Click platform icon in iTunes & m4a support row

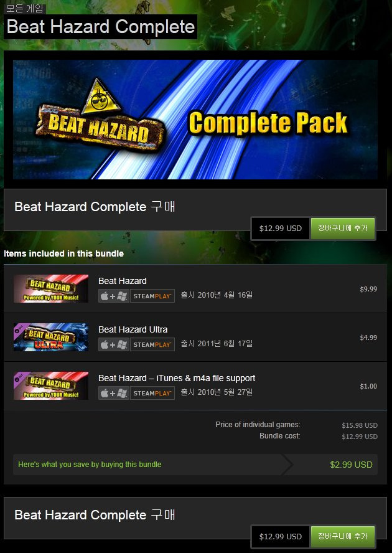point(113,393)
